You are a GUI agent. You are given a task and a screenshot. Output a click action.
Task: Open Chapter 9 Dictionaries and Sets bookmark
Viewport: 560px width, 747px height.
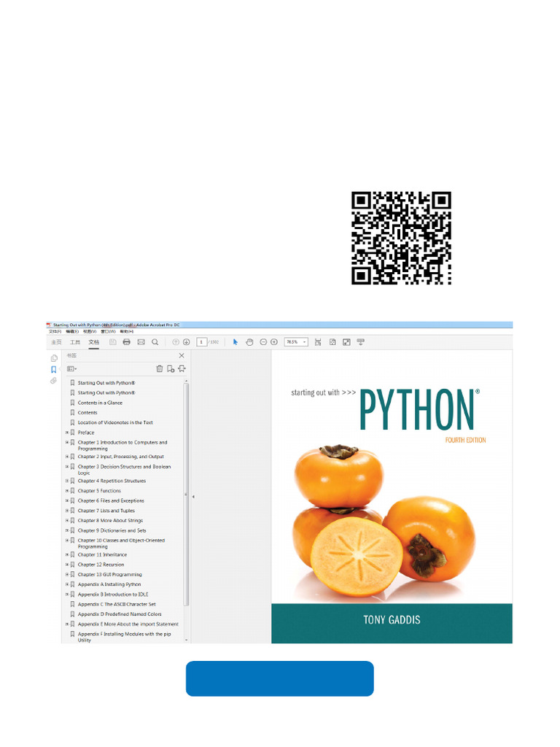[x=112, y=531]
